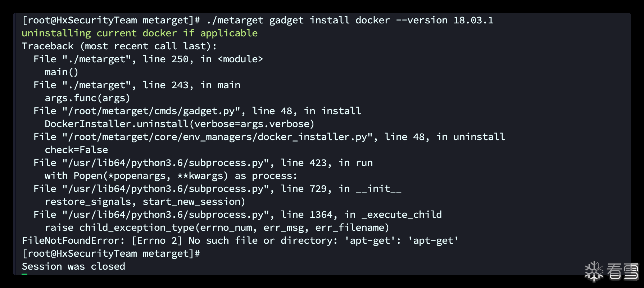Screen dimensions: 644x288
Task: Click the 'Traceback (most recent call last)' line
Action: [119, 46]
